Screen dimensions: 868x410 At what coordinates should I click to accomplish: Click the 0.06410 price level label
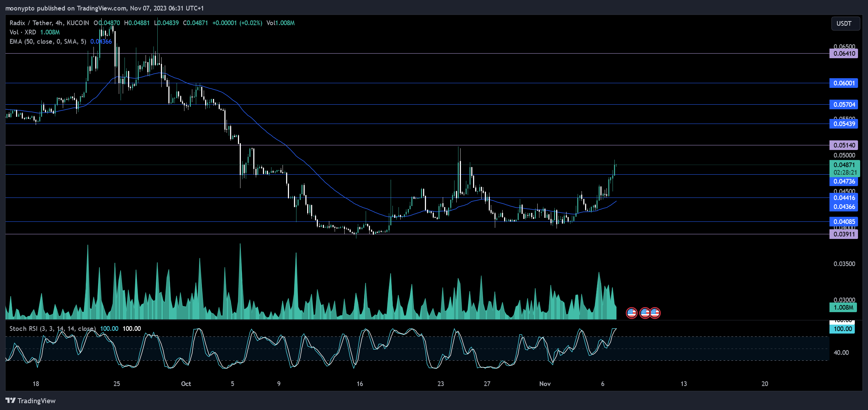tap(844, 54)
